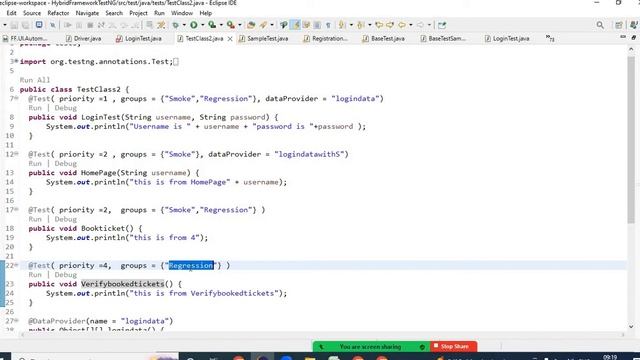Open the Project menu

click(138, 13)
